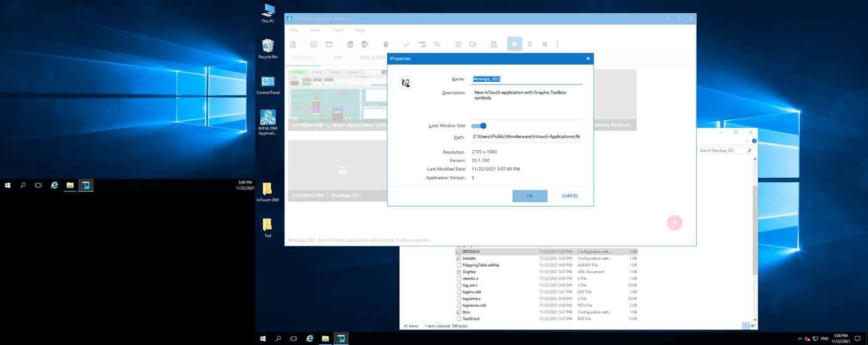This screenshot has height=345, width=868.
Task: Switch to grid view icon
Action: (x=545, y=45)
